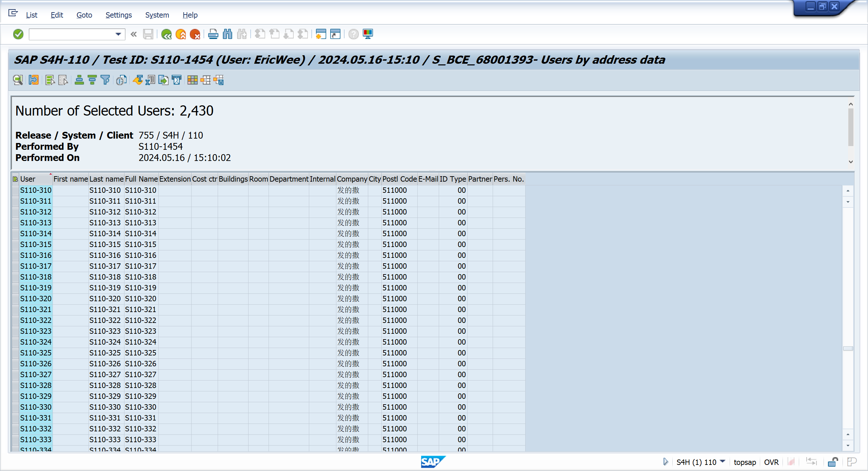This screenshot has width=868, height=471.
Task: Click the Details magnifier icon
Action: [x=18, y=80]
